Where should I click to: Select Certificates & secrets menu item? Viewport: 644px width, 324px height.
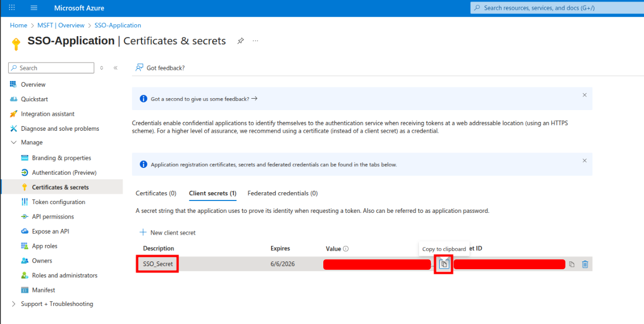click(x=62, y=187)
